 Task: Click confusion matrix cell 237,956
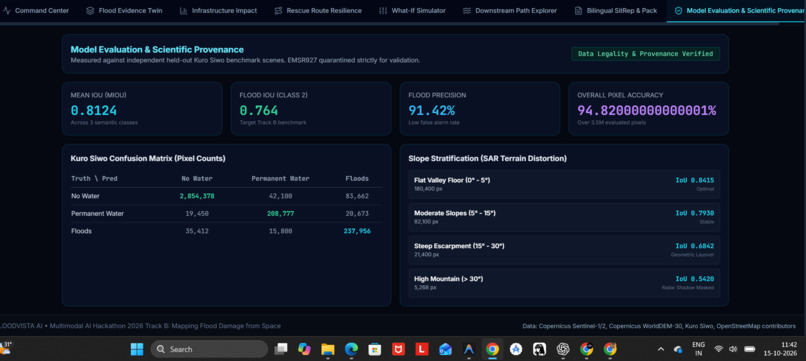coord(357,231)
